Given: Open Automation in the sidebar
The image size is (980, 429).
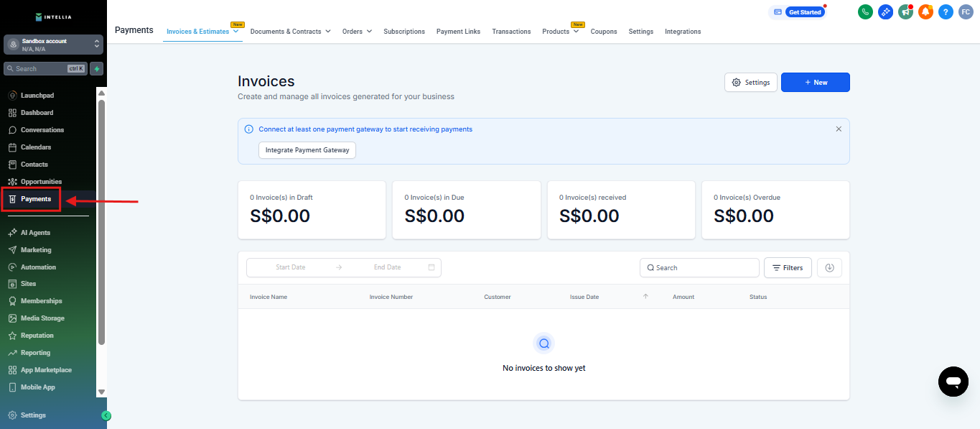Looking at the screenshot, I should pyautogui.click(x=38, y=267).
